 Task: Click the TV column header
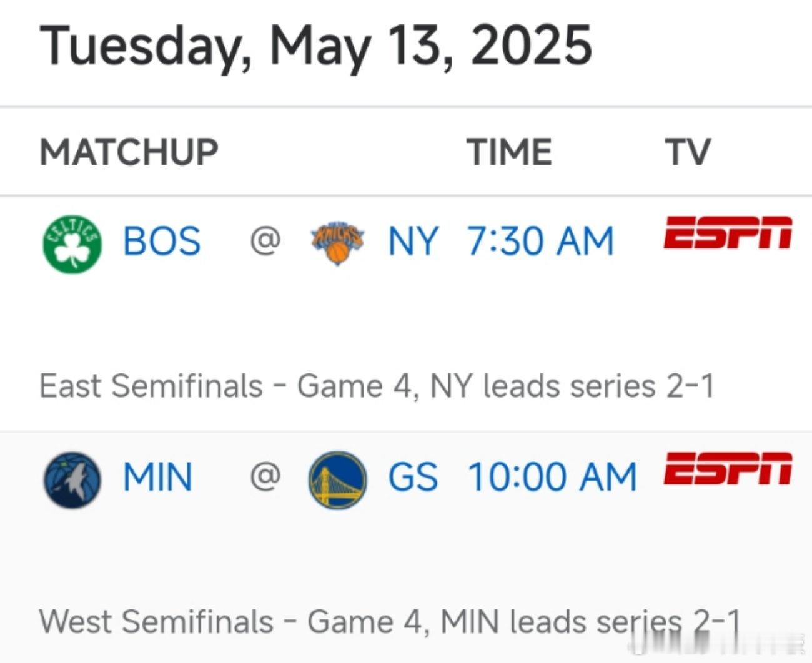coord(688,152)
